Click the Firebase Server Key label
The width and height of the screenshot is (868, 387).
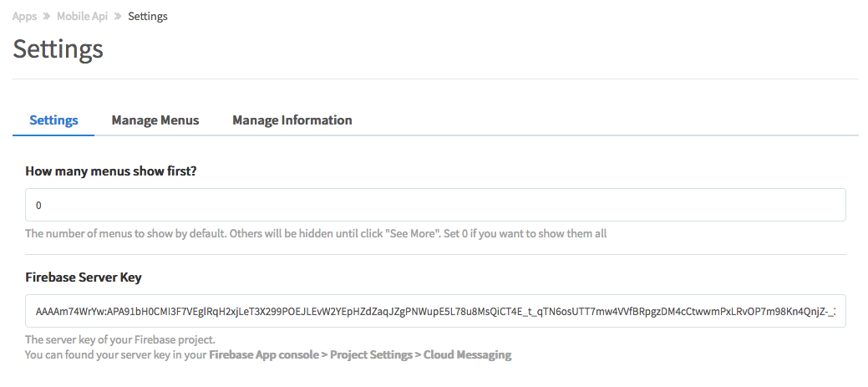pos(89,277)
